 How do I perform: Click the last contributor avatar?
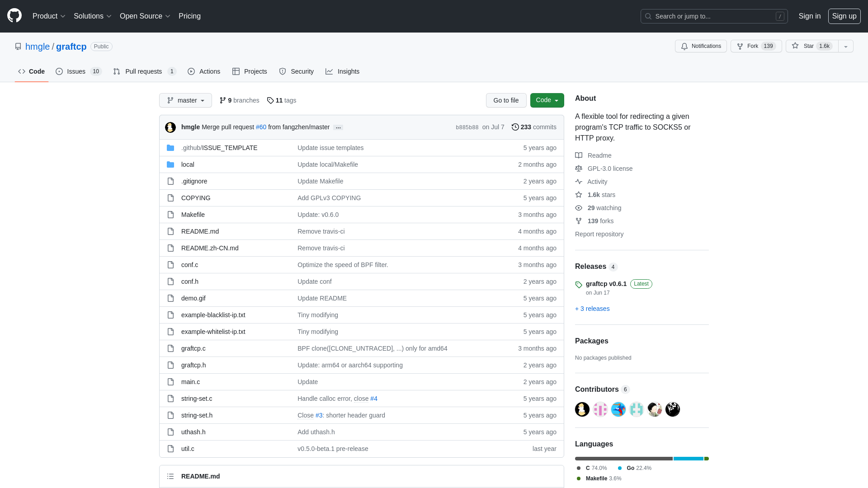coord(673,409)
